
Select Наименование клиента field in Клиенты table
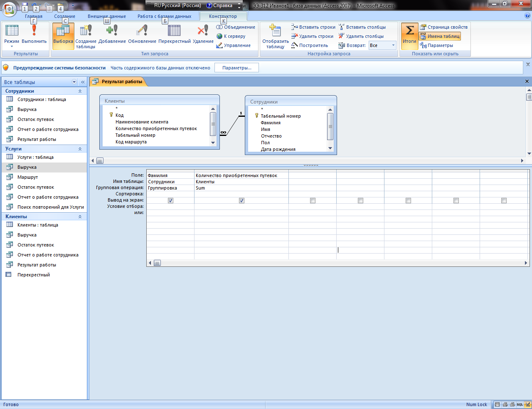coord(142,122)
